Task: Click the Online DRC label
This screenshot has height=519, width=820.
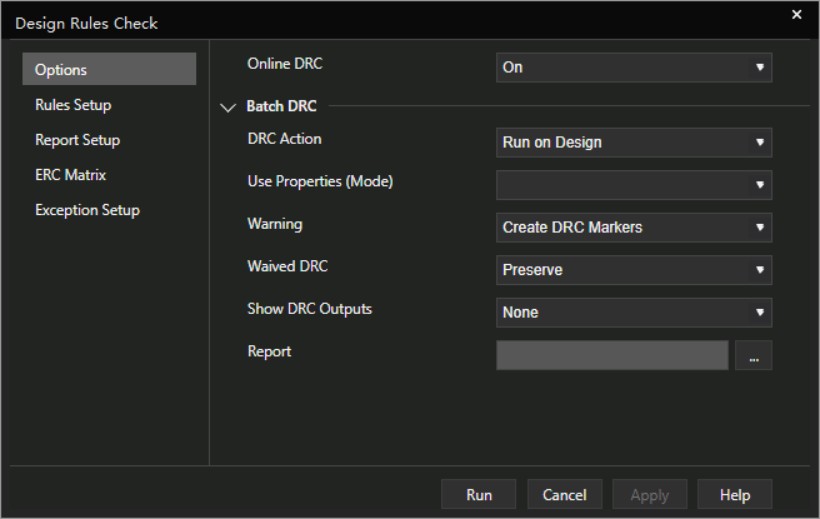Action: coord(284,63)
